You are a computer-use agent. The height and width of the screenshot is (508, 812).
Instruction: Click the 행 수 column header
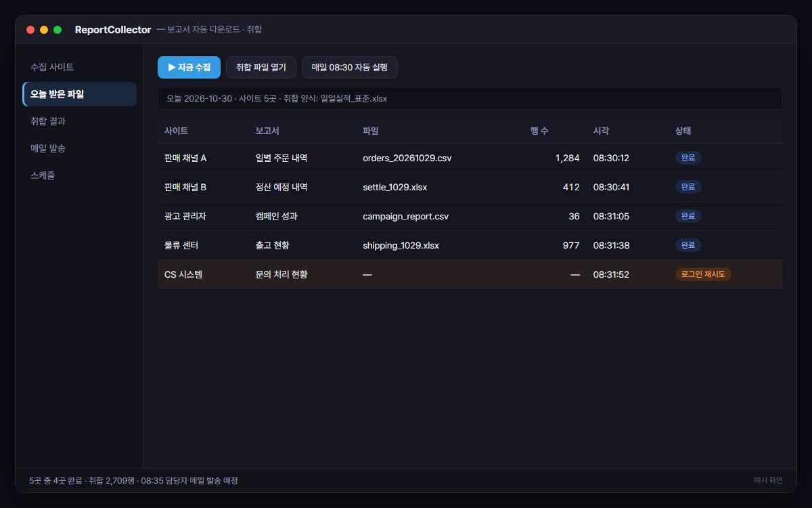(x=539, y=131)
